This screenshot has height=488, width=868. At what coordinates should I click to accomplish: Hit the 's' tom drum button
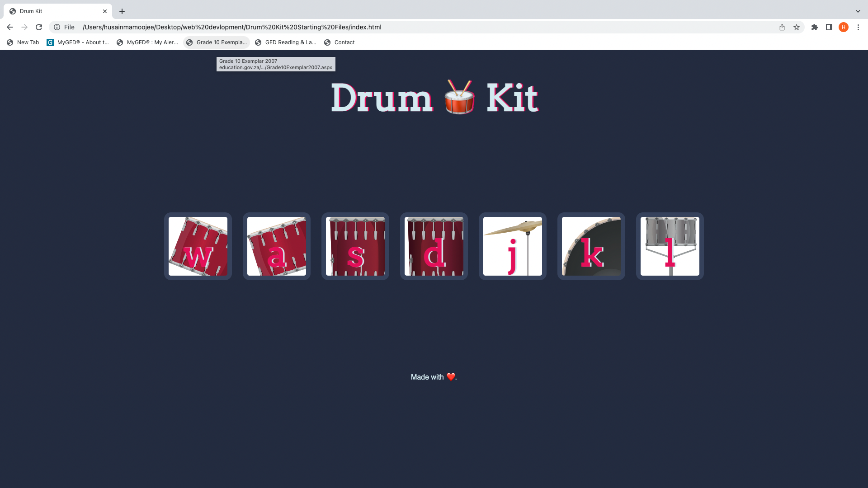point(355,246)
